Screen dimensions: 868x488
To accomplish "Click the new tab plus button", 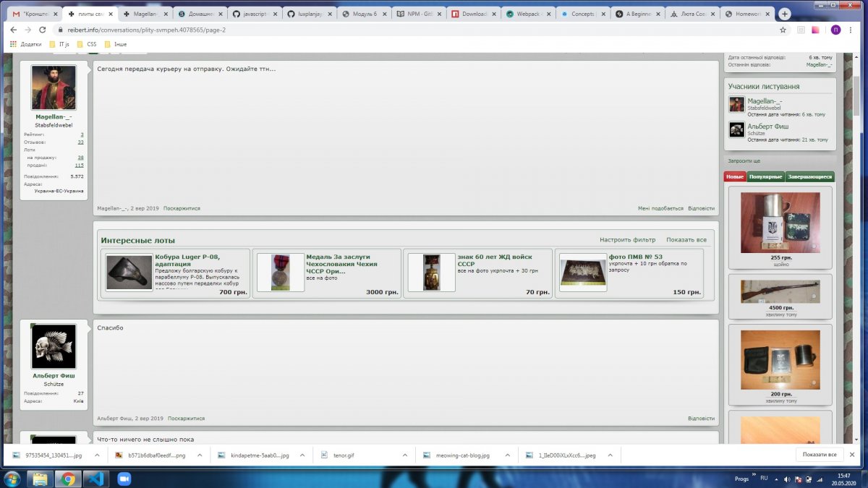I will coord(785,14).
